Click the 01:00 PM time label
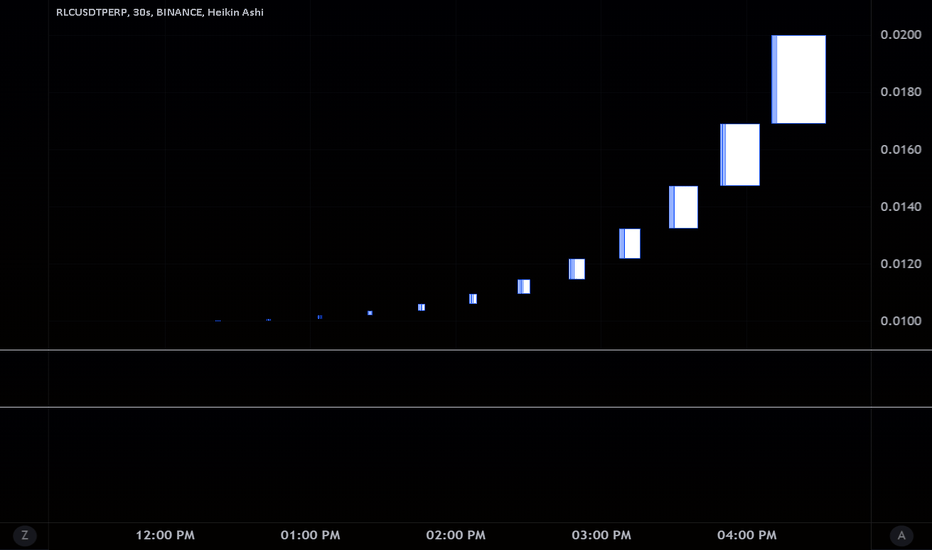The width and height of the screenshot is (932, 550). click(x=310, y=535)
